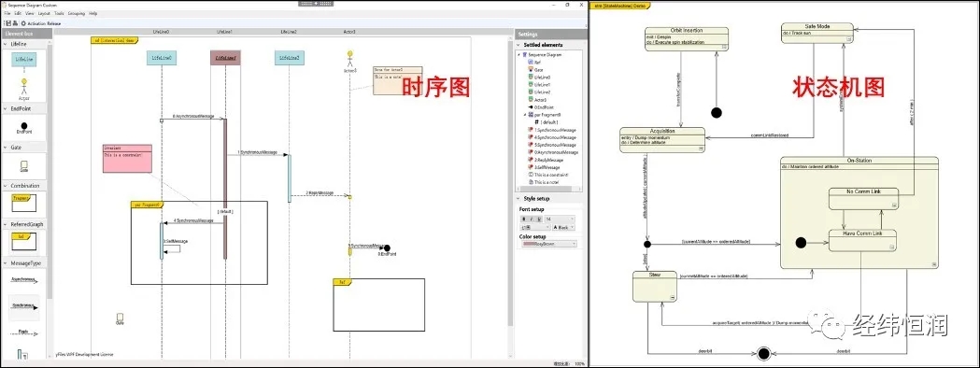
Task: Choose the Reply dashed message type
Action: point(23,333)
